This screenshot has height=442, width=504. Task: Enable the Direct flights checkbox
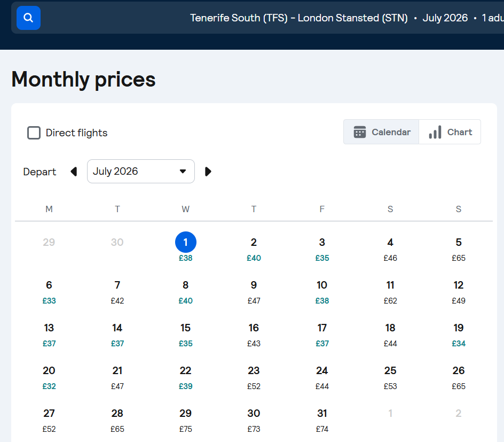34,133
